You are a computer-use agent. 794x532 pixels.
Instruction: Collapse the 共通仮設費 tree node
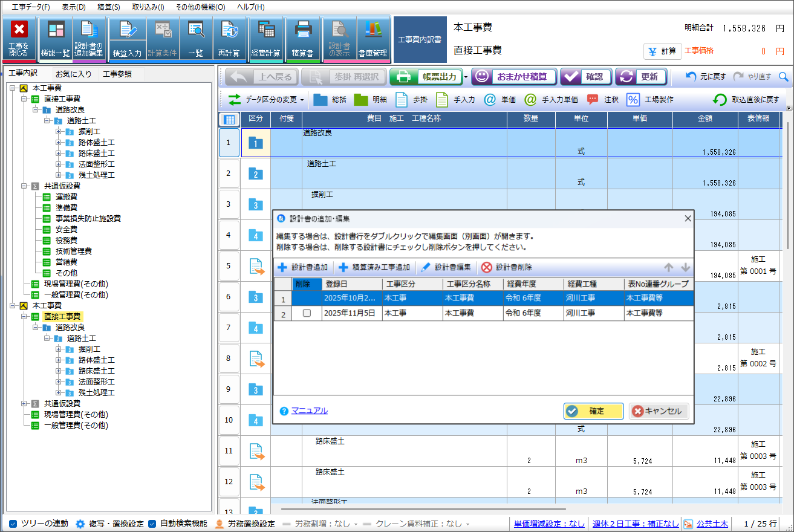[x=24, y=186]
